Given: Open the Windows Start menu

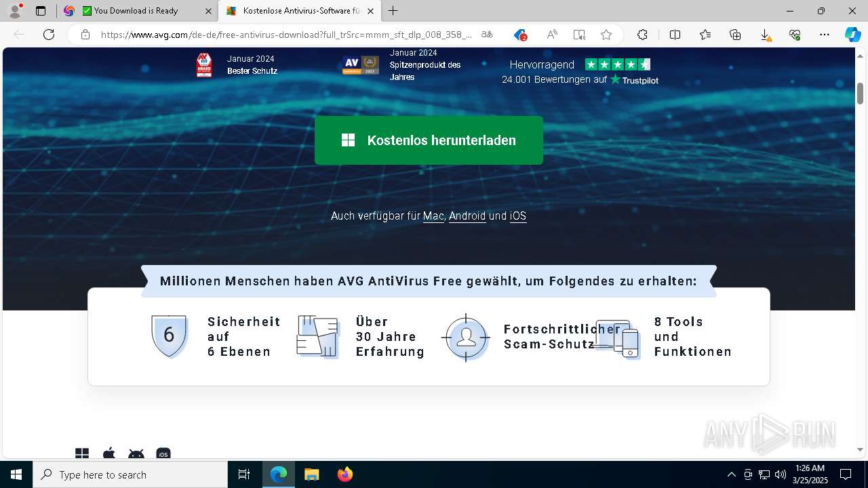Looking at the screenshot, I should (x=16, y=474).
